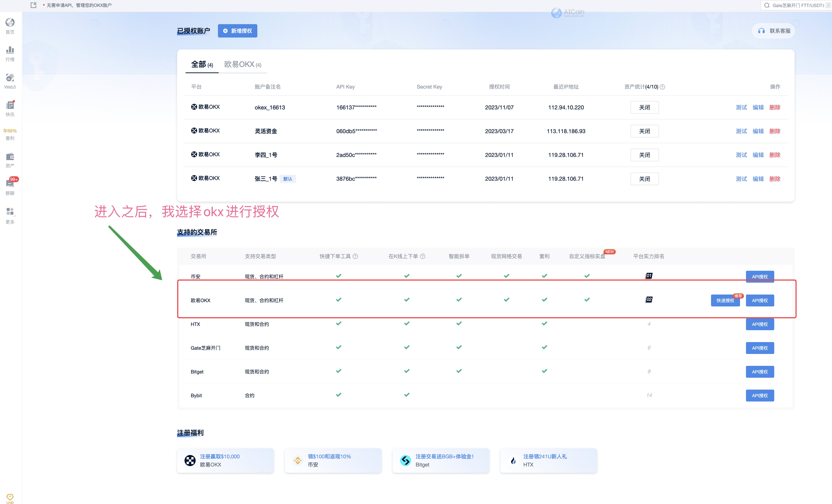The width and height of the screenshot is (832, 504).
Task: Click the 无需申请API notice text at top
Action: [79, 5]
